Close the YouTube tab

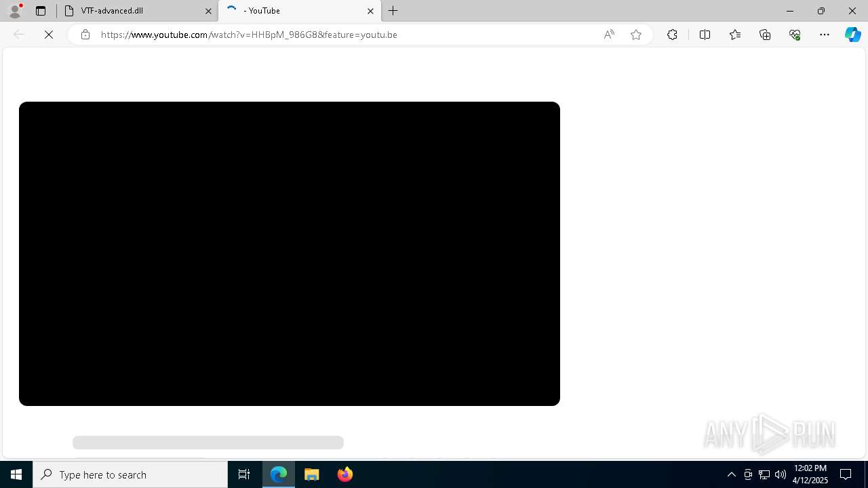370,11
